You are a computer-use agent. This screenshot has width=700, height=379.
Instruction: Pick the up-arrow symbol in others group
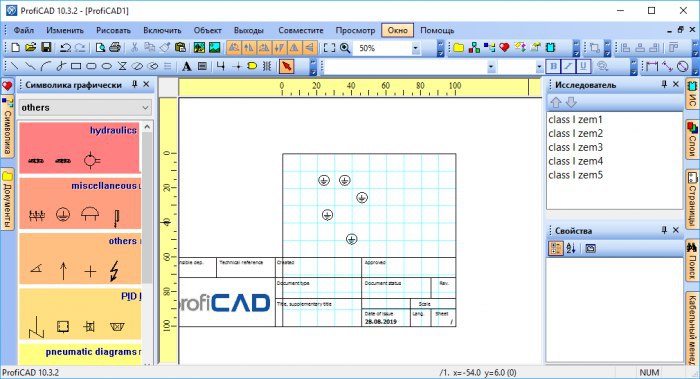pyautogui.click(x=63, y=271)
